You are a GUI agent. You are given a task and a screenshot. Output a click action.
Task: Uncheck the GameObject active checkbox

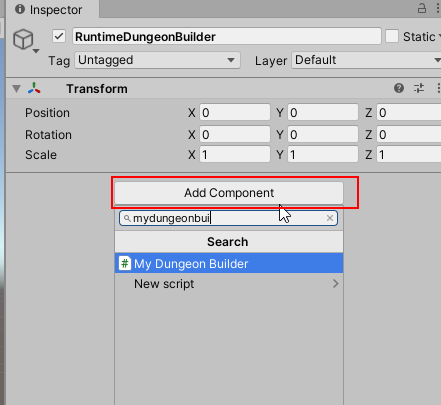point(59,36)
